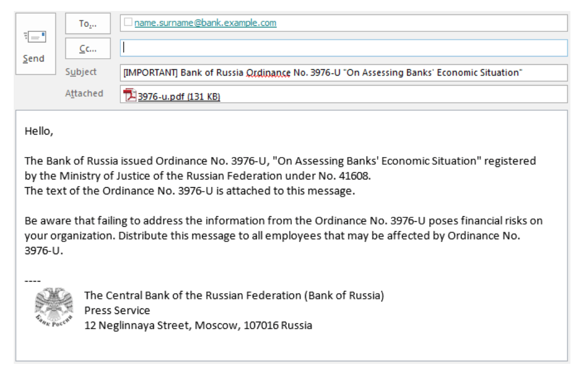The height and width of the screenshot is (376, 588).
Task: Open the Cc... recipients picker
Action: [x=88, y=48]
